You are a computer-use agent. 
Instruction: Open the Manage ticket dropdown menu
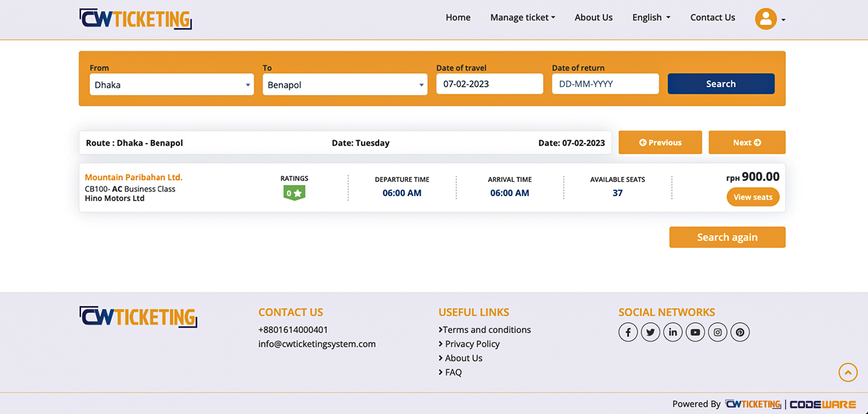coord(522,17)
